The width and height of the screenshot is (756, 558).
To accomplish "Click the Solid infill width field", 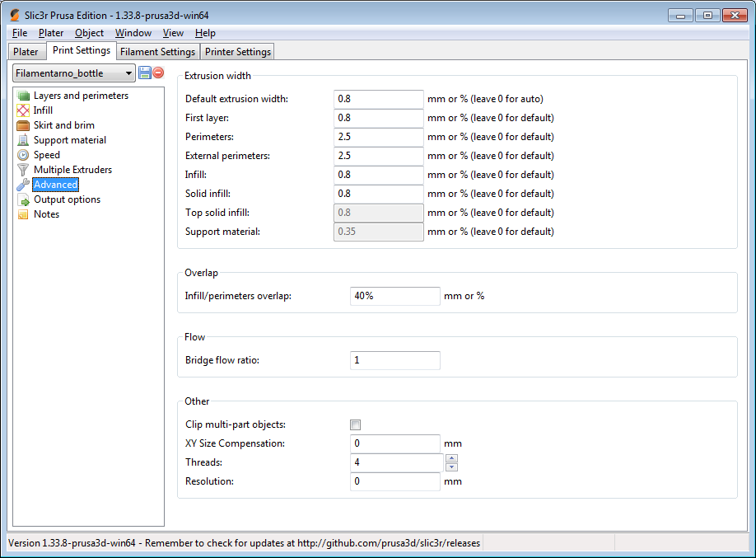I will (x=379, y=194).
